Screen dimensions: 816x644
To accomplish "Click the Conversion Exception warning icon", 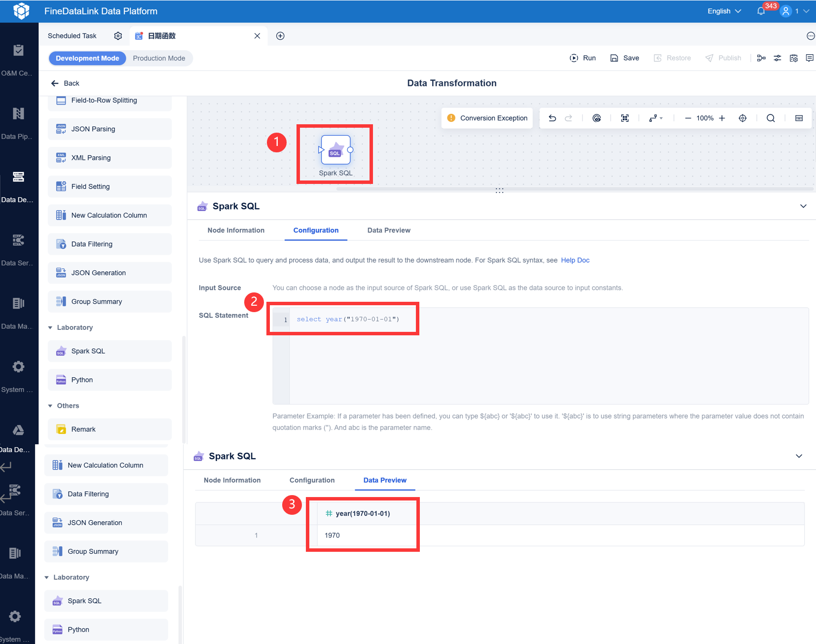I will 451,118.
